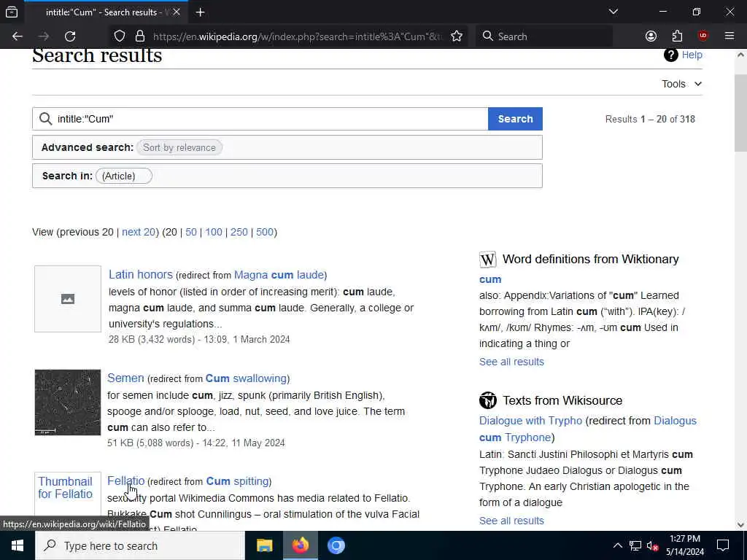
Task: Go to the next 20 results
Action: pos(139,232)
